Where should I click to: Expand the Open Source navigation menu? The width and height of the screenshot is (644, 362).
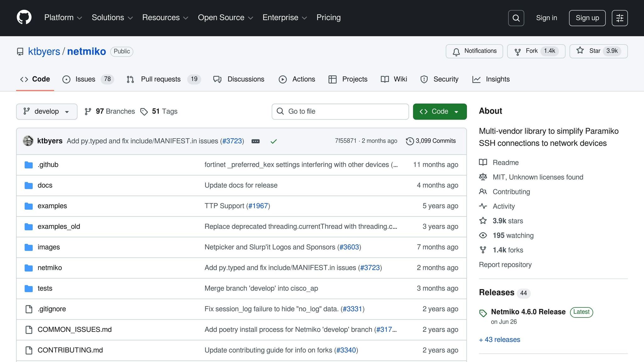225,18
